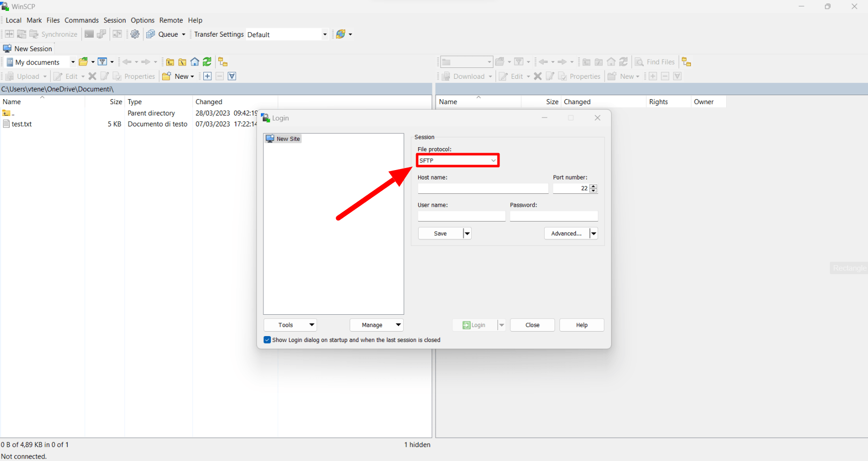The height and width of the screenshot is (461, 868).
Task: Go to home directory in local panel
Action: click(195, 62)
